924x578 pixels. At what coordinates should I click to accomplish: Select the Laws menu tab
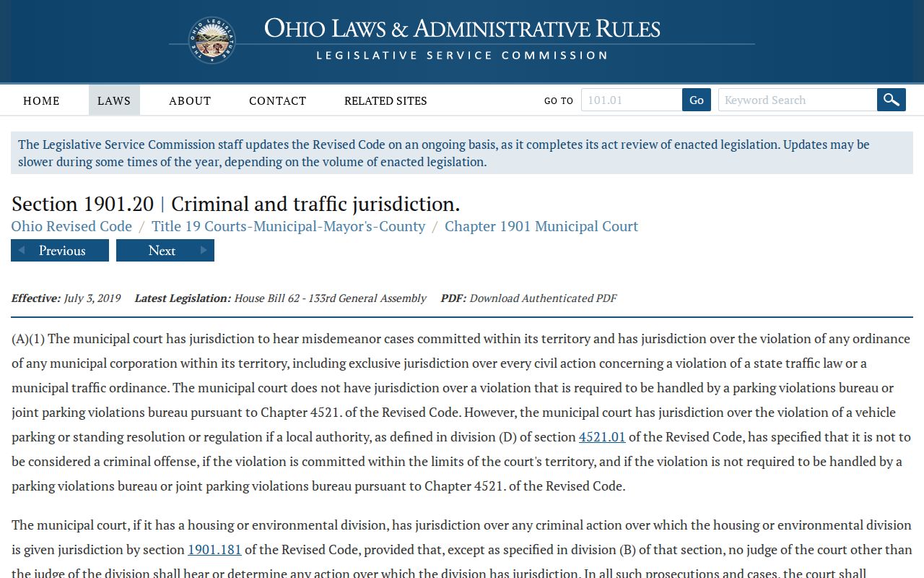[114, 100]
